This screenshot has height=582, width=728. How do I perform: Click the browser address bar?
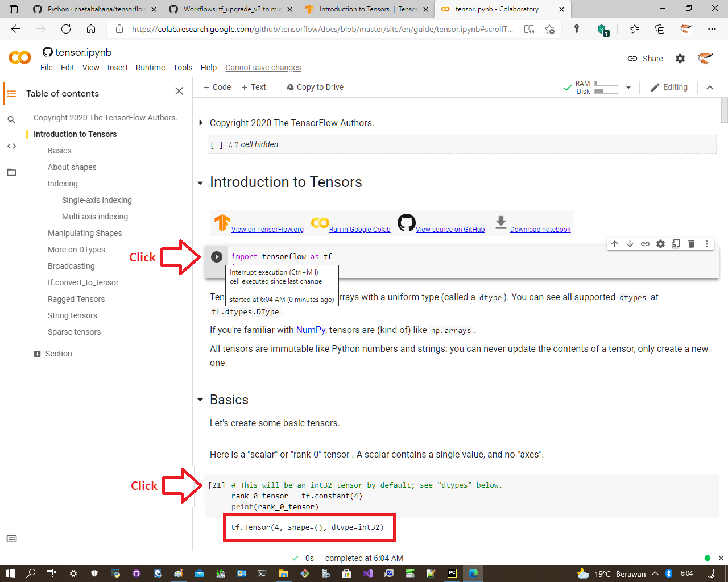click(x=322, y=29)
